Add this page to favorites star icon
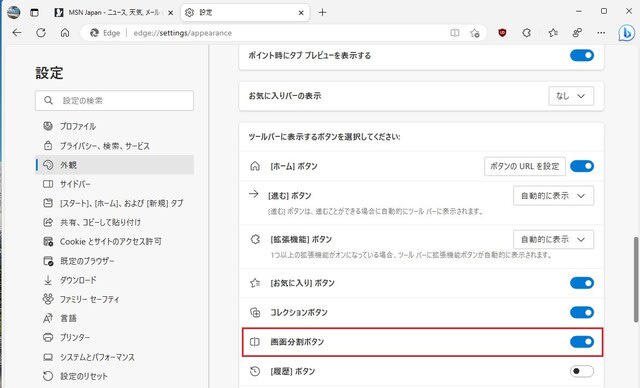This screenshot has width=640, height=388. 475,33
